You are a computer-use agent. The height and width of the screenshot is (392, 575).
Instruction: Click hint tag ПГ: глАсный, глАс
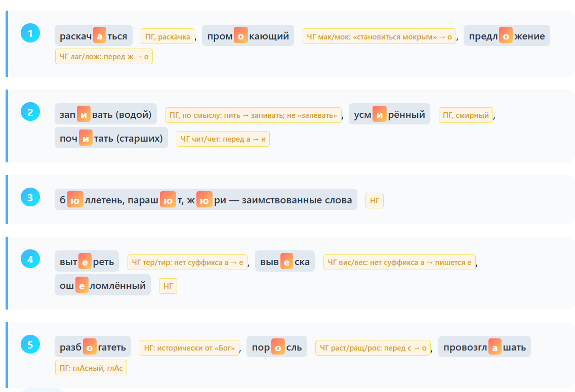[x=91, y=367]
